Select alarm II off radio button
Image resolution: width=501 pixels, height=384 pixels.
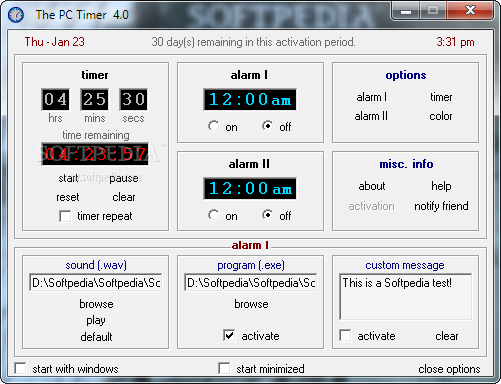[x=268, y=215]
